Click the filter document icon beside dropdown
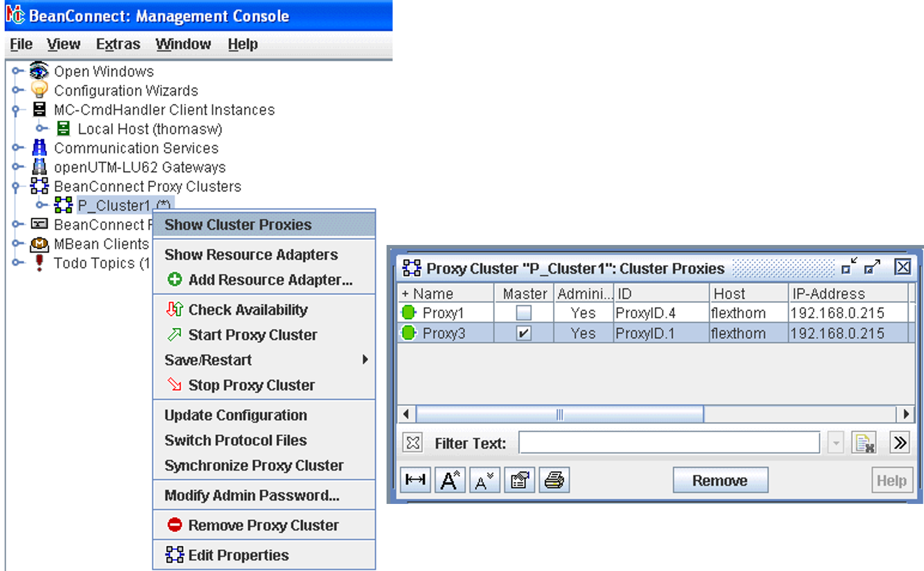The image size is (924, 571). [x=864, y=442]
